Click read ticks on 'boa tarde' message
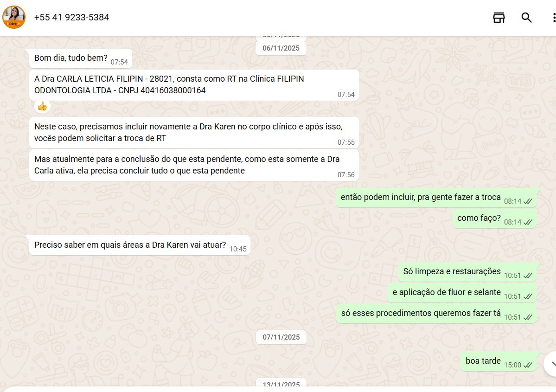Viewport: 556px width, 392px height. tap(528, 365)
